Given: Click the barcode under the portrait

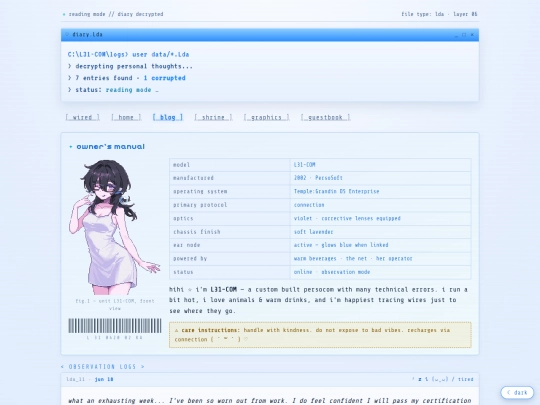Looking at the screenshot, I should pos(115,326).
